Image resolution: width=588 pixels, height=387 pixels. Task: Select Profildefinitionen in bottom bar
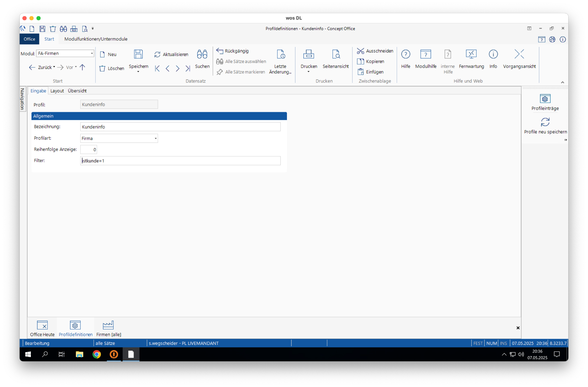point(76,328)
